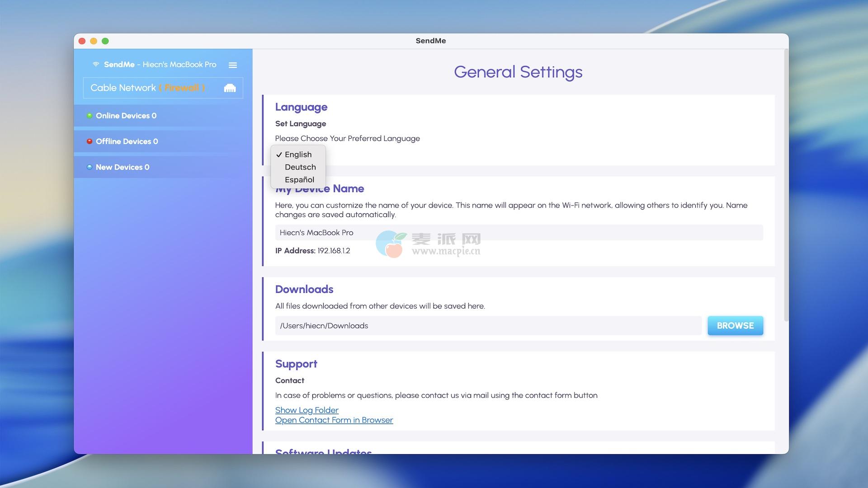Viewport: 868px width, 488px height.
Task: Click the Cable Network status box
Action: coord(123,88)
